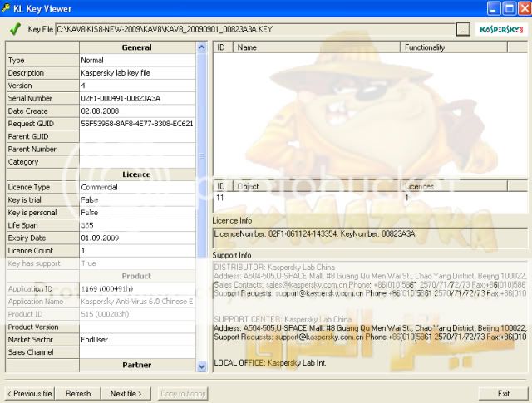532x403 pixels.
Task: Click the Partner section header
Action: coord(137,366)
